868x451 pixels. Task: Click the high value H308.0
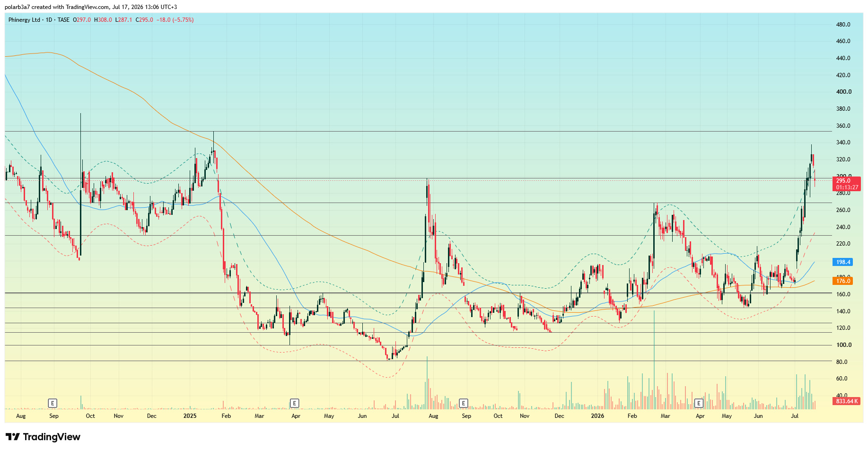coord(103,20)
